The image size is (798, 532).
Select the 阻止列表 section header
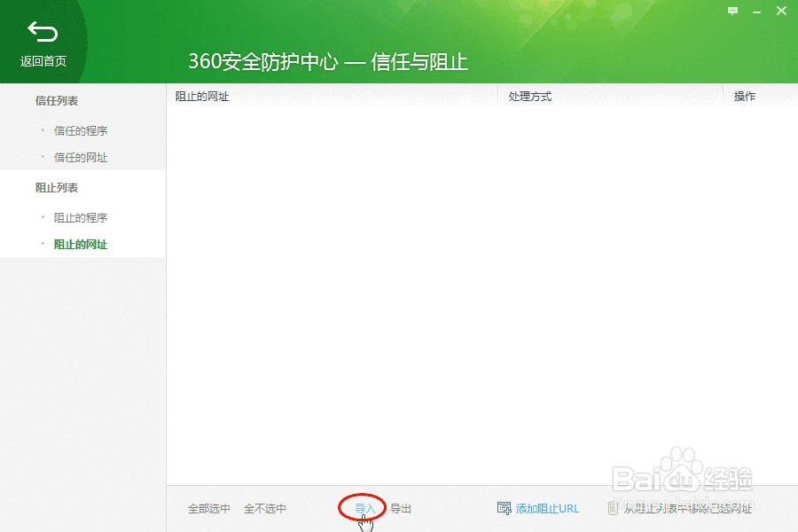(x=57, y=188)
